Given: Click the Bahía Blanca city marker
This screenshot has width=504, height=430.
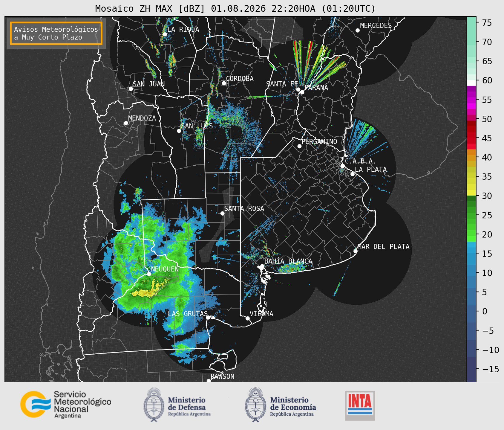Looking at the screenshot, I should 262,266.
